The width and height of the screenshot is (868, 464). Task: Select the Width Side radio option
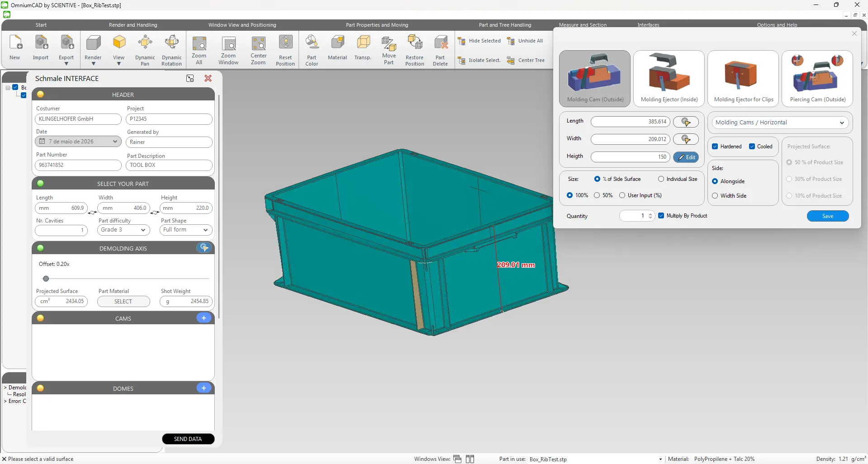click(715, 196)
